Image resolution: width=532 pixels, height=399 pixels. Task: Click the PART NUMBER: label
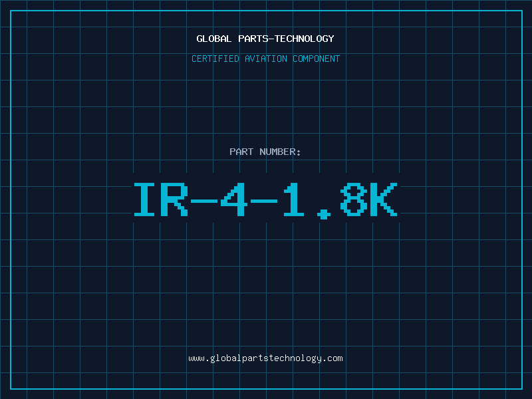pos(265,152)
